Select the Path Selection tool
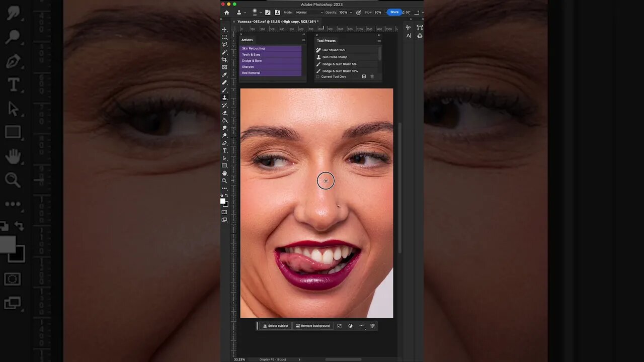The height and width of the screenshot is (362, 644). tap(224, 158)
